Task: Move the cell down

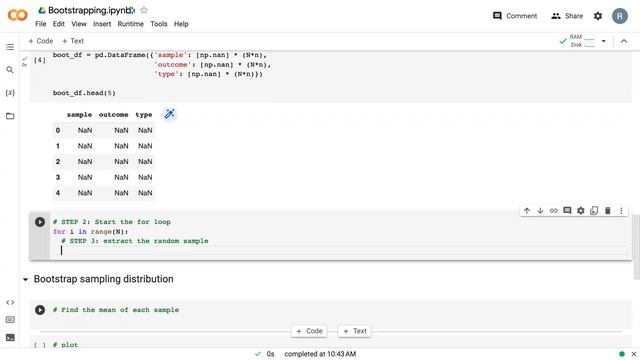Action: (540, 211)
